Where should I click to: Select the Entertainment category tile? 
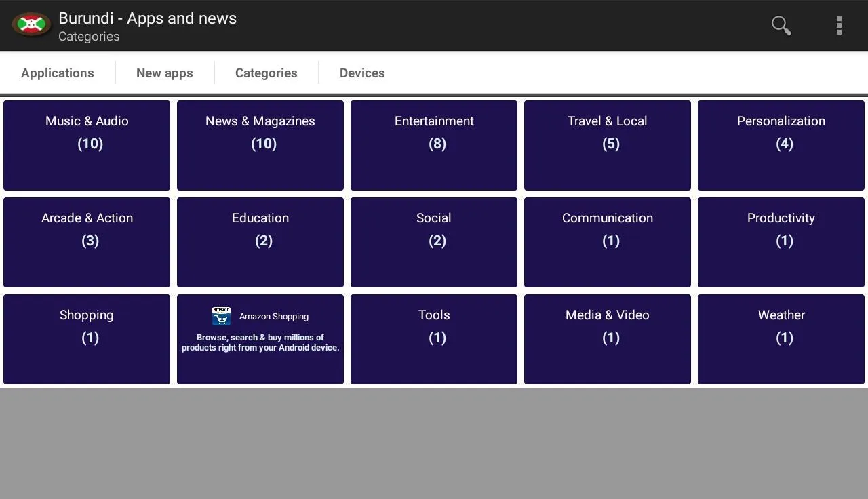coord(434,145)
